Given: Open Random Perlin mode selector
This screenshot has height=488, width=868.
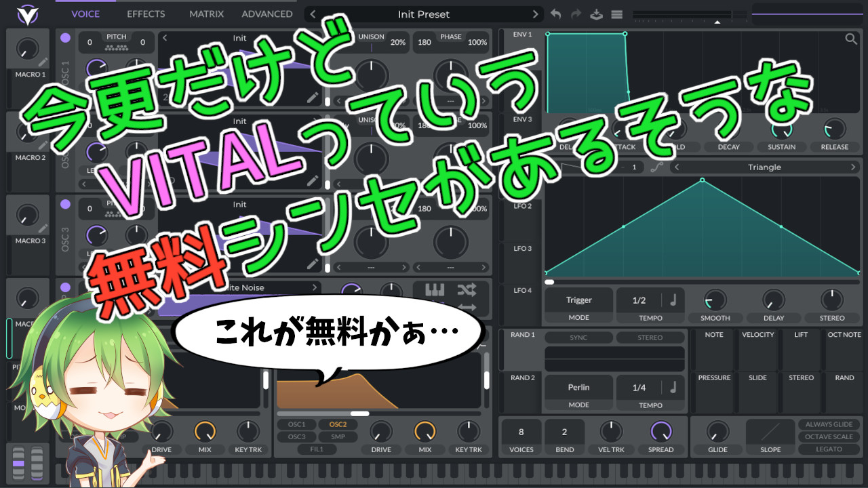Looking at the screenshot, I should [x=578, y=388].
